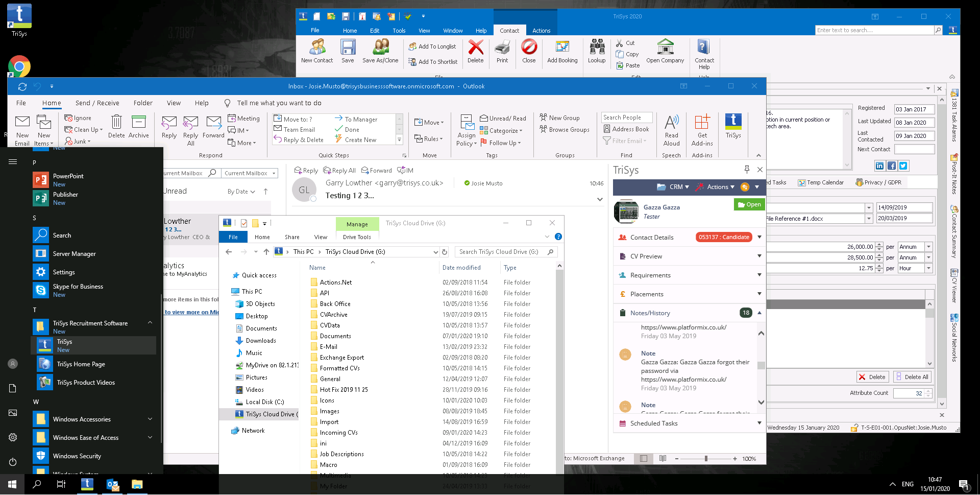Image resolution: width=980 pixels, height=495 pixels.
Task: Click LinkedIn icon in TriSys contact form
Action: coord(879,166)
